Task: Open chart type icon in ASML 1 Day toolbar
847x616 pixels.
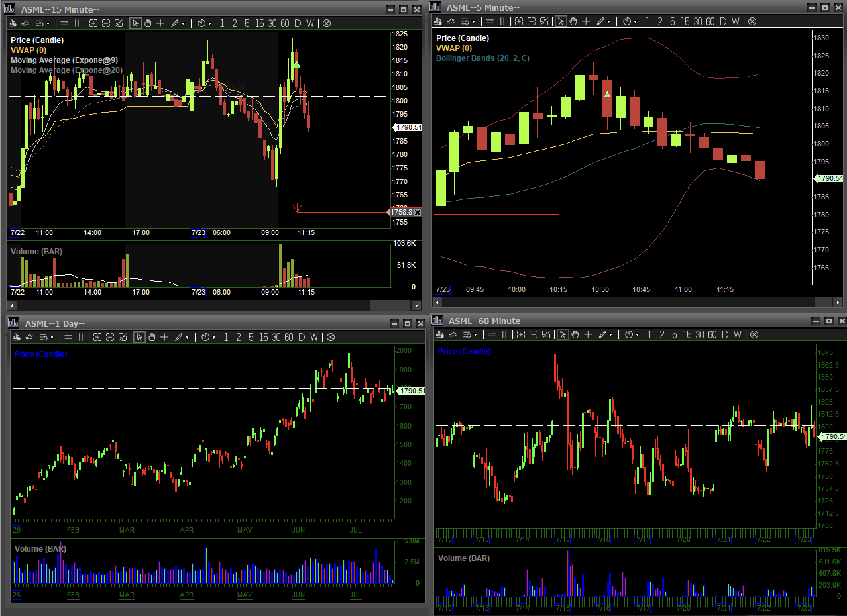Action: pyautogui.click(x=17, y=337)
